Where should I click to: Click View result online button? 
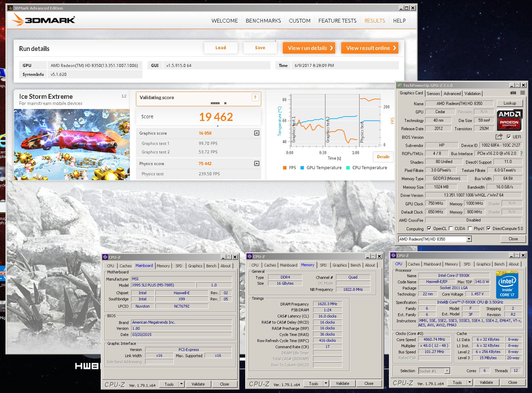coord(370,48)
